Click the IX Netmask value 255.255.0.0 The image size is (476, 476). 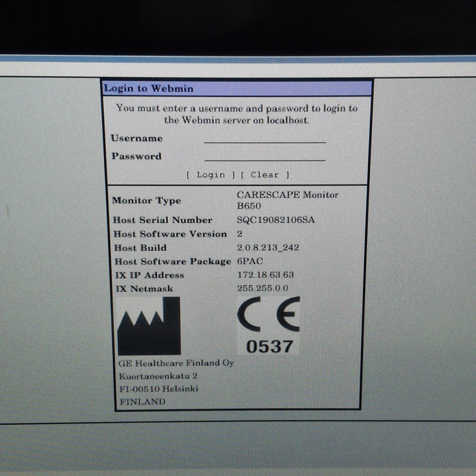point(263,288)
